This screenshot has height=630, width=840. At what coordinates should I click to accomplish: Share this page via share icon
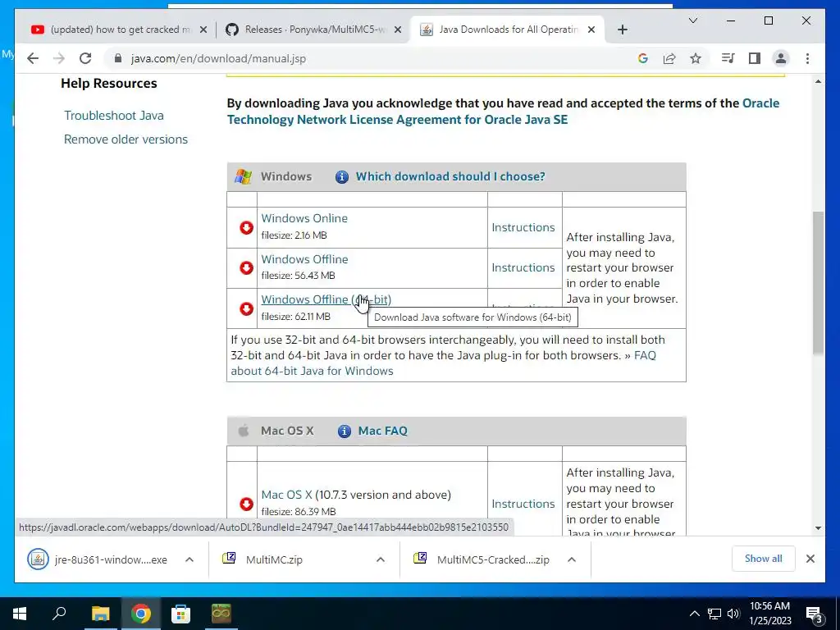(669, 58)
